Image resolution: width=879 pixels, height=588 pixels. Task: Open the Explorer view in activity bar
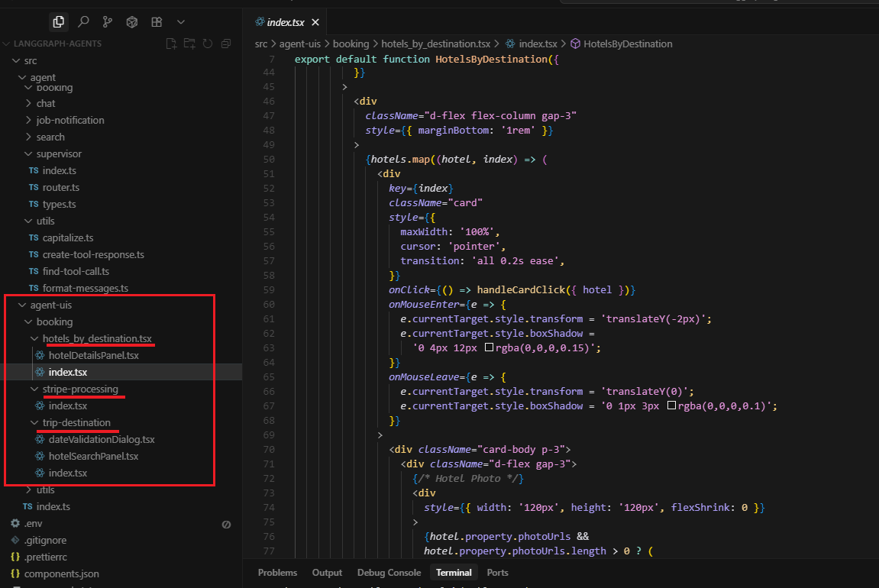59,22
